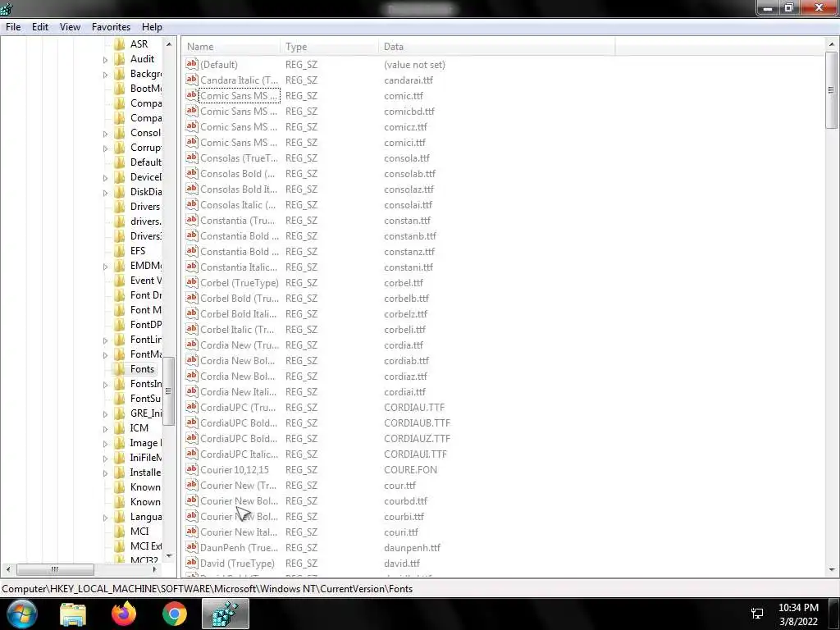Select the Installer tree key
840x630 pixels.
tap(145, 472)
